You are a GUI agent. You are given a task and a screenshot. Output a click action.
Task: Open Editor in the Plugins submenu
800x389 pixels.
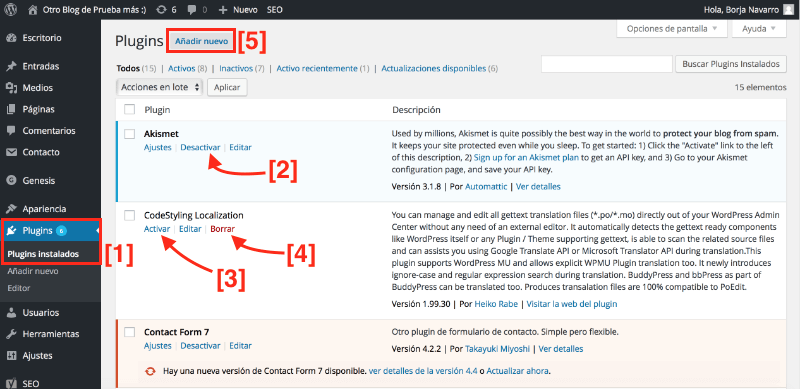coord(19,288)
